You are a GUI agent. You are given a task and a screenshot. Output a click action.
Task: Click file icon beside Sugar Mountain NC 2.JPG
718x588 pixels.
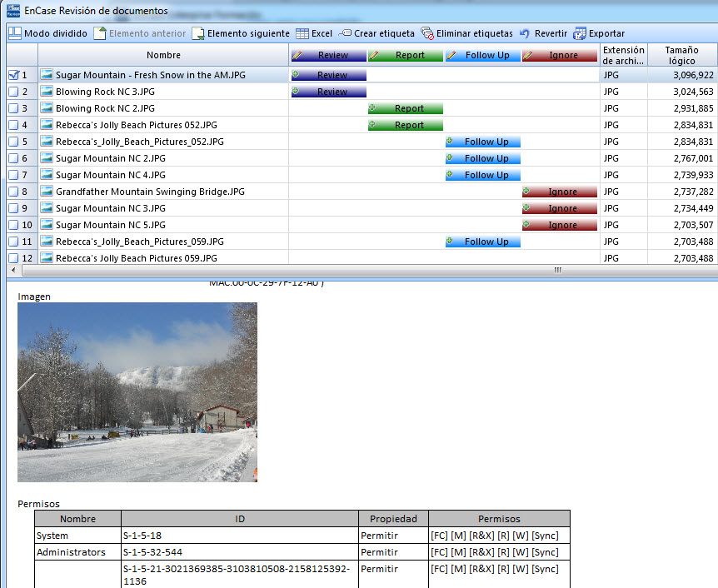point(47,158)
